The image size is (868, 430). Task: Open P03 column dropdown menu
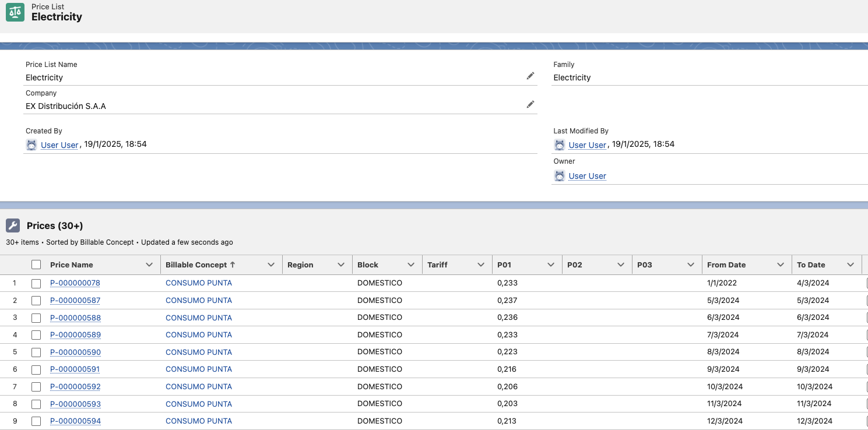click(691, 265)
